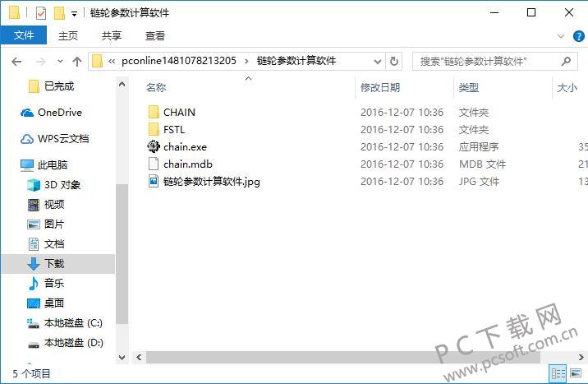Click the up-arrow parent folder icon
Screen dimensions: 588x384
pyautogui.click(x=77, y=61)
